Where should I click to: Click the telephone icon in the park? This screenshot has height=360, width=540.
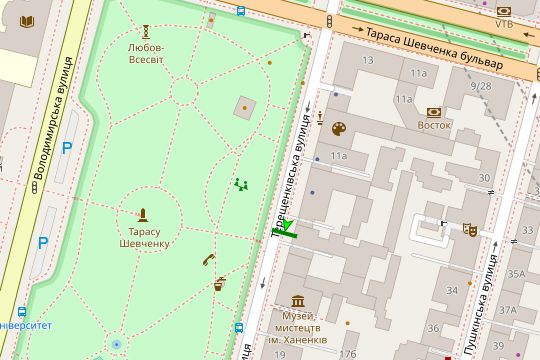pyautogui.click(x=209, y=259)
